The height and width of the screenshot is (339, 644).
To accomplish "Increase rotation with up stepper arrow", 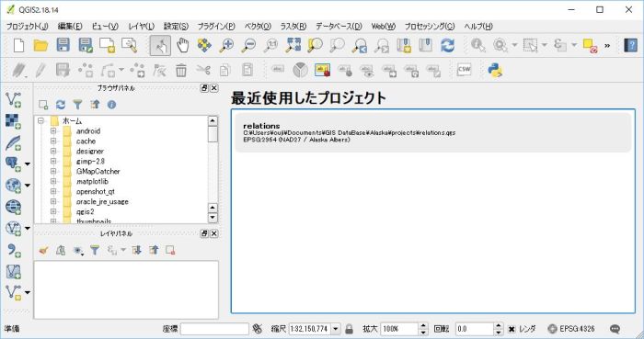I will click(x=499, y=326).
